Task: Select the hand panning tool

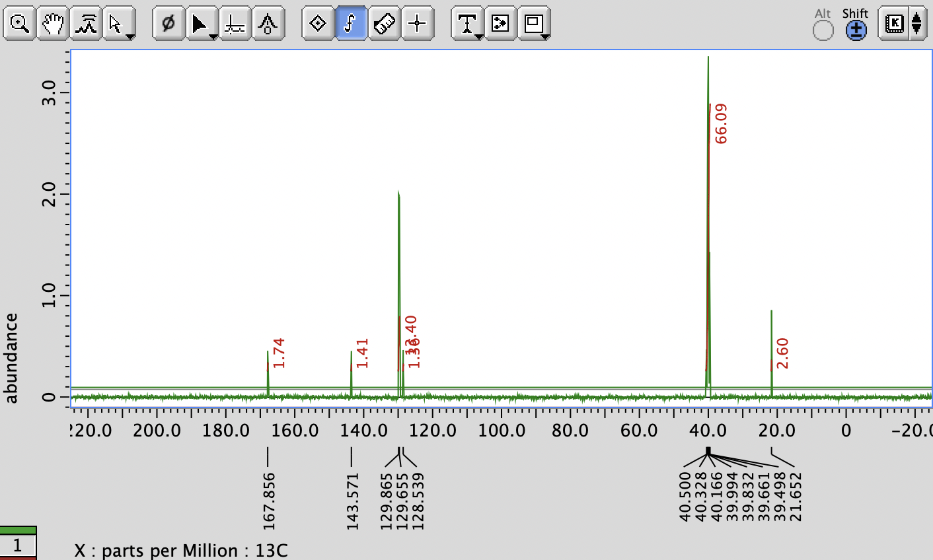Action: [x=52, y=24]
